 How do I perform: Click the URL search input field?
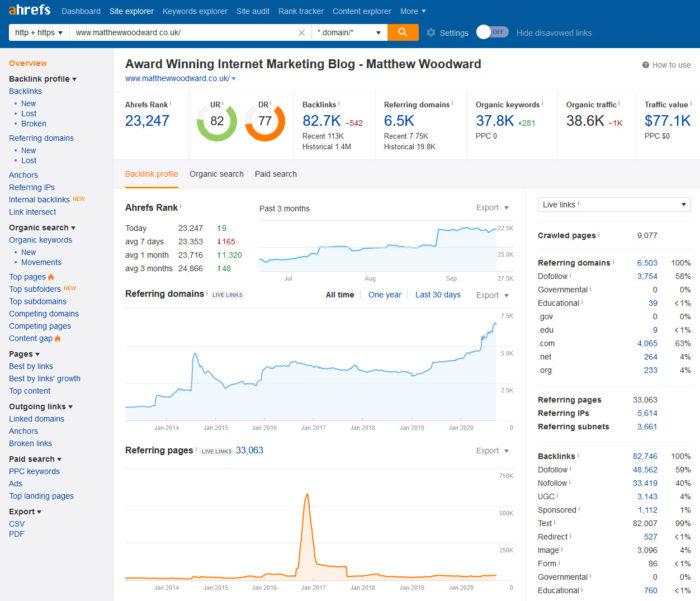coord(180,33)
